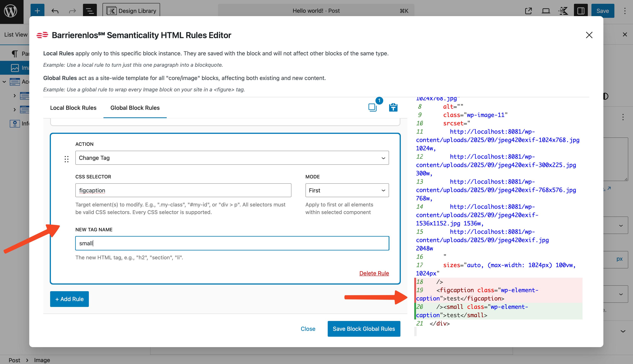Click the undo arrow icon
633x364 pixels.
(x=55, y=11)
